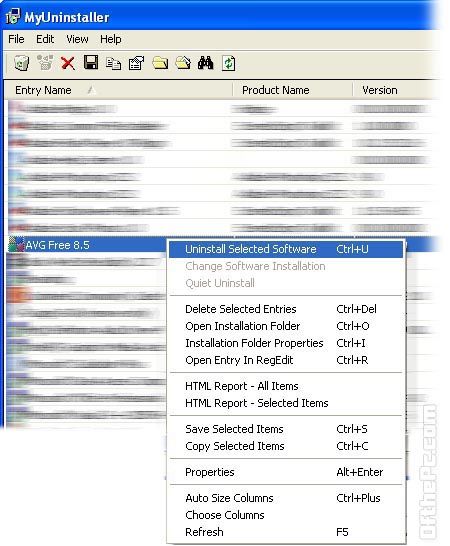Click the Uninstall Selected Software toolbar icon
This screenshot has height=546, width=450.
pos(22,63)
